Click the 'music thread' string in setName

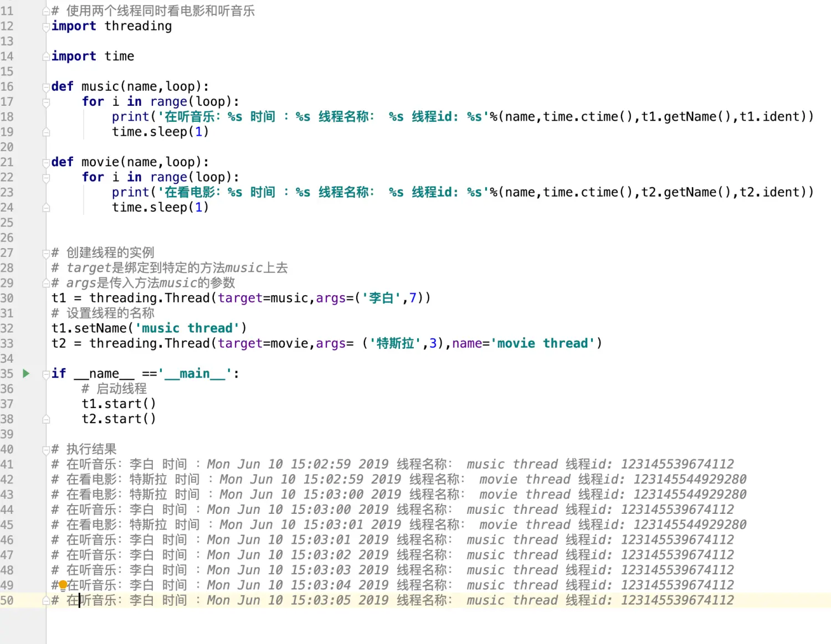(187, 328)
